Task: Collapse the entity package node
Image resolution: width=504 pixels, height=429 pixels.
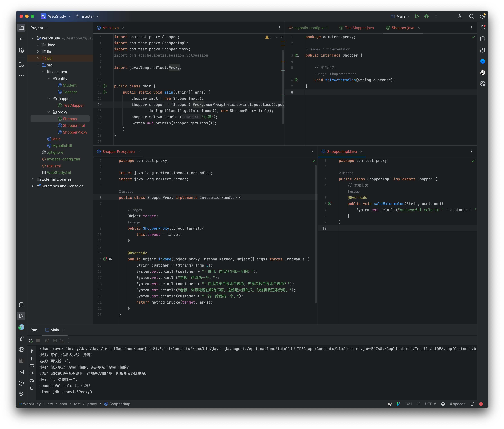Action: 49,79
